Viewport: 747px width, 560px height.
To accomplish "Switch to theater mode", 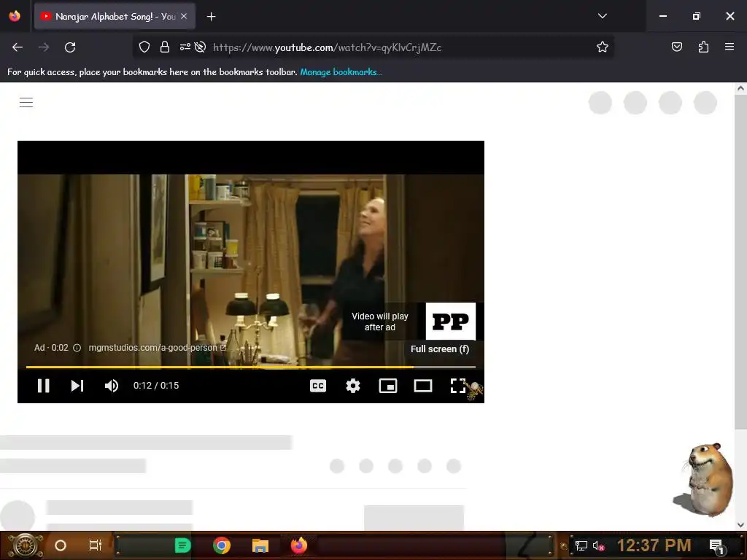I will point(422,386).
